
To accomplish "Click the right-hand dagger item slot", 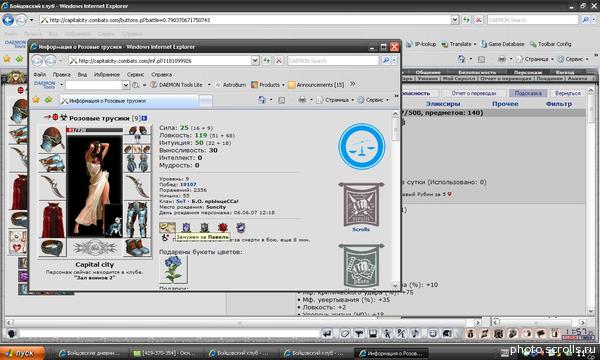I will 137,187.
